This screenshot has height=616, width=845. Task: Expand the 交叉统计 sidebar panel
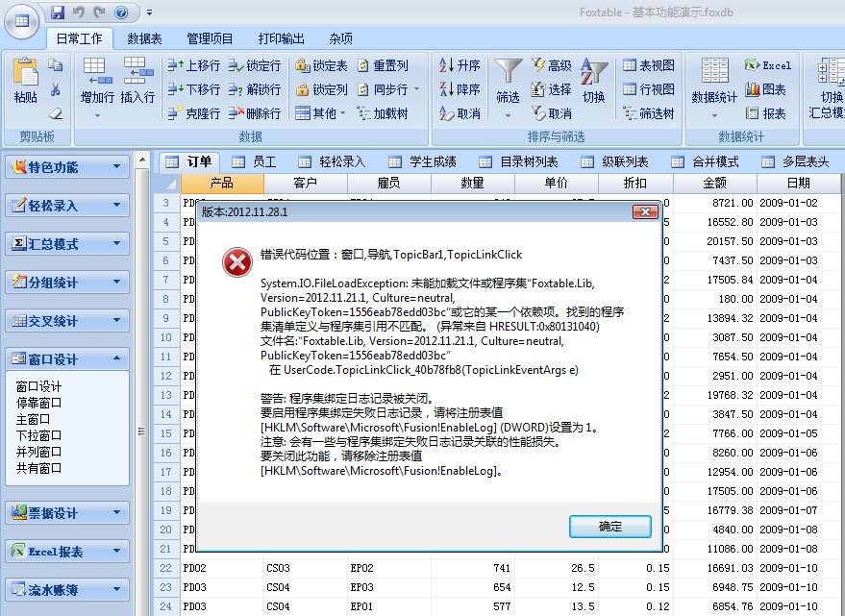tap(67, 321)
